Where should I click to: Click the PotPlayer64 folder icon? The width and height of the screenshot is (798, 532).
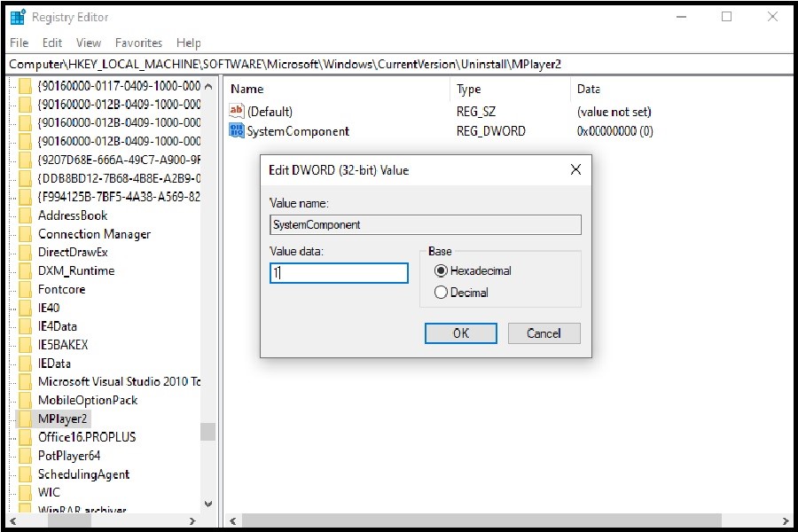[25, 456]
